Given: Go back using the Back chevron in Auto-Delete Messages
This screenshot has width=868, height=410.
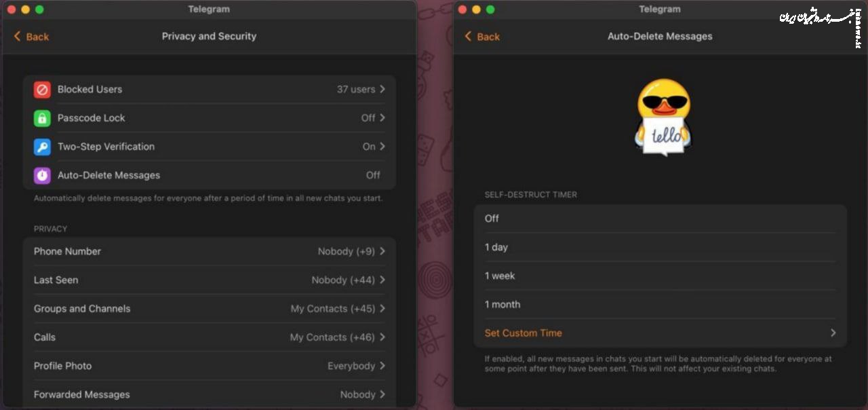Looking at the screenshot, I should 468,37.
